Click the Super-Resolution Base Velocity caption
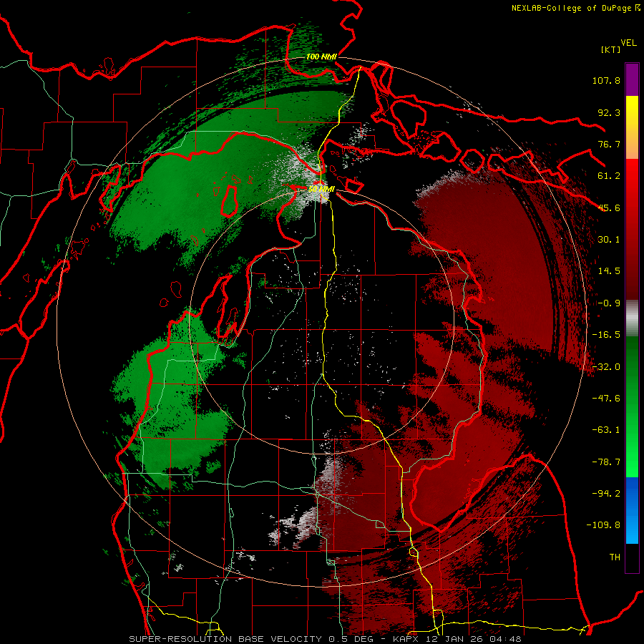The width and height of the screenshot is (644, 644). pos(325,639)
